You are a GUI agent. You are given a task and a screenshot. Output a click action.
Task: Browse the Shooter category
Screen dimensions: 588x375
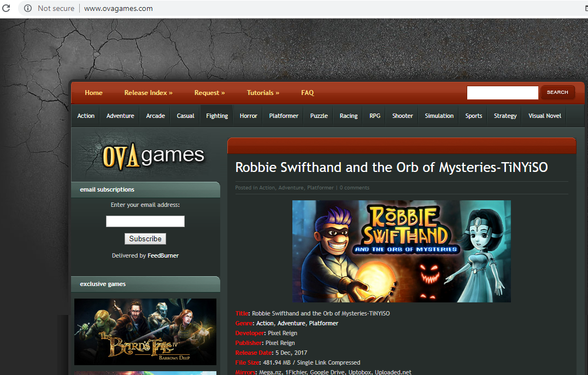point(402,116)
